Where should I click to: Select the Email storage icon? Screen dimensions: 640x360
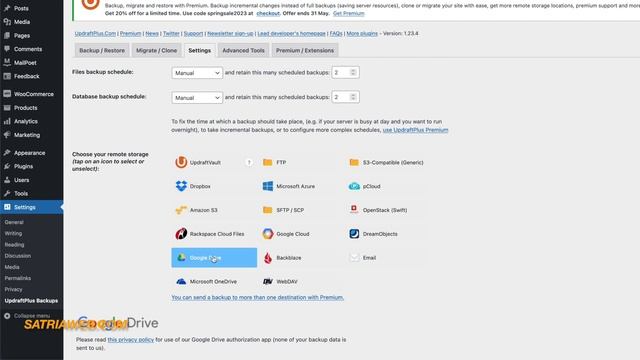354,258
